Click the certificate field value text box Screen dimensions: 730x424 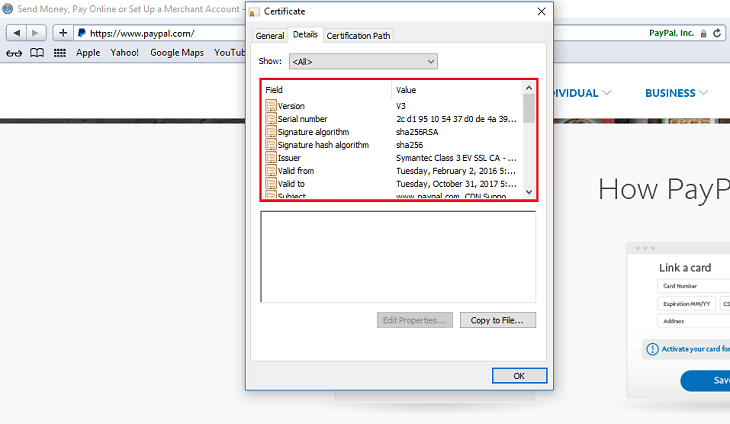pos(398,257)
